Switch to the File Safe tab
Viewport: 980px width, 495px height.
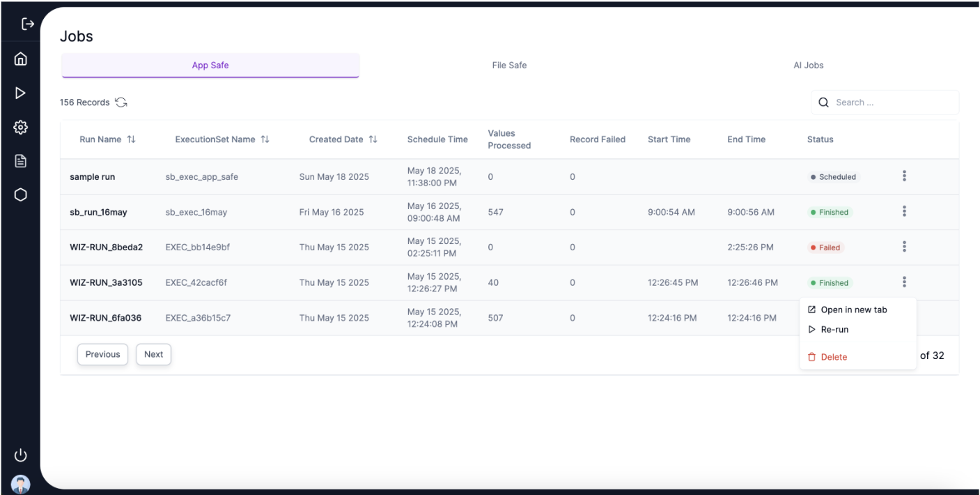pyautogui.click(x=509, y=66)
